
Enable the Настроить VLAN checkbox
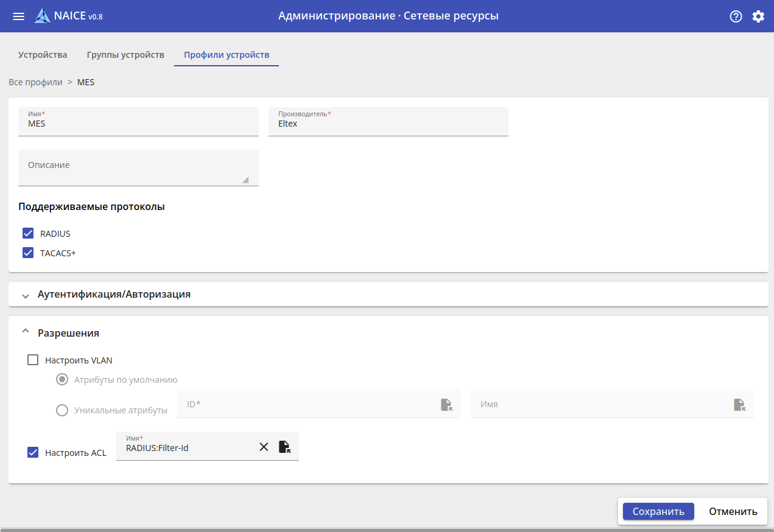(33, 360)
